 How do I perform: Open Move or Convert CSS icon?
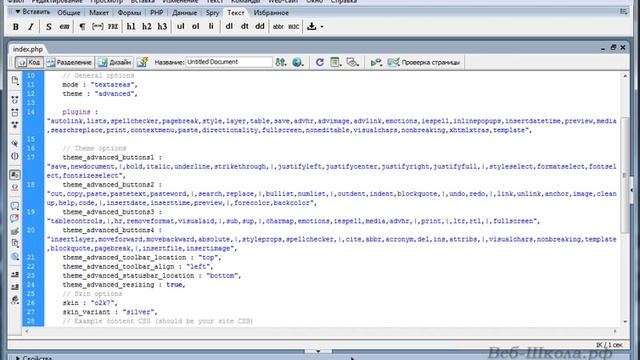[15, 256]
